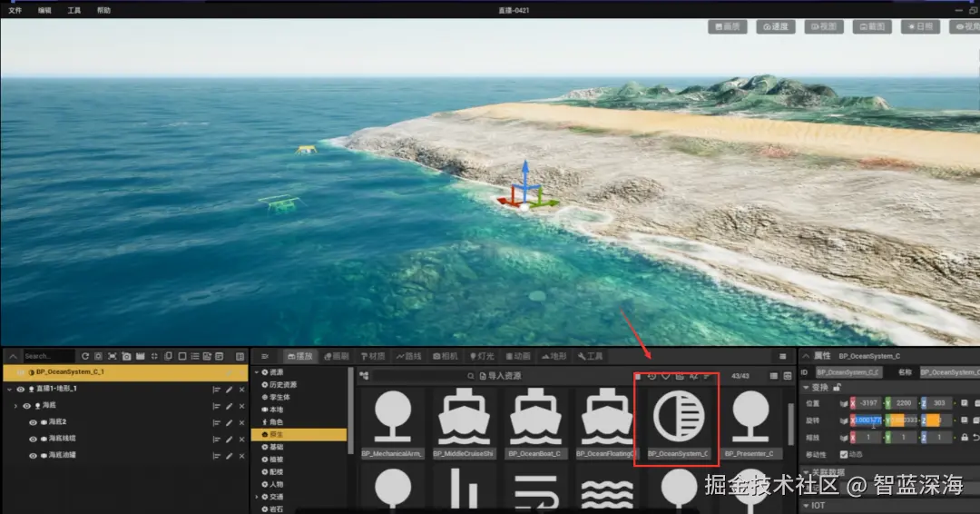Viewport: 980px width, 514px height.
Task: Collapse the 资源 category tree
Action: pos(257,372)
